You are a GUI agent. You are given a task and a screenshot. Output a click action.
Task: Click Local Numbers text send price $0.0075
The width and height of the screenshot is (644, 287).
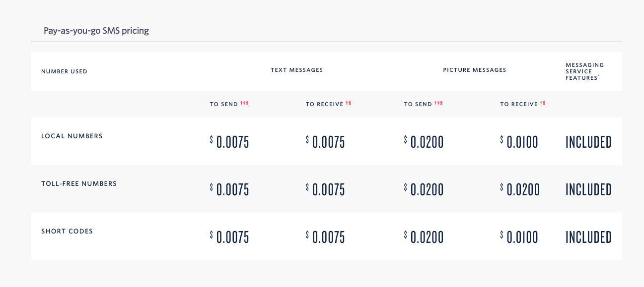[229, 142]
